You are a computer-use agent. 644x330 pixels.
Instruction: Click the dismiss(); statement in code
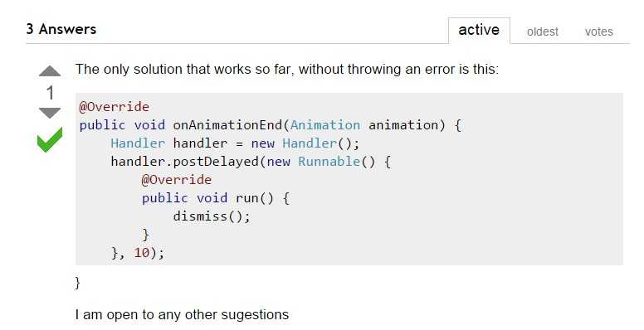(x=212, y=216)
